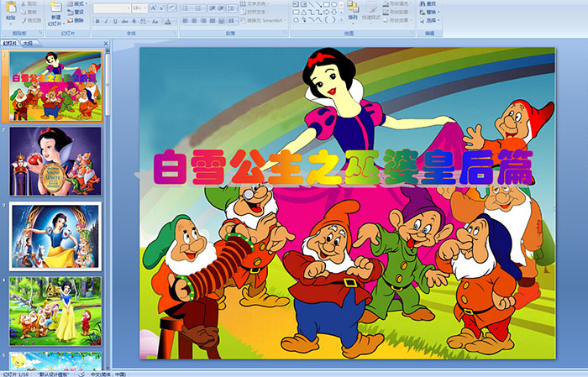
Task: Open the Columns dropdown
Action: (233, 21)
